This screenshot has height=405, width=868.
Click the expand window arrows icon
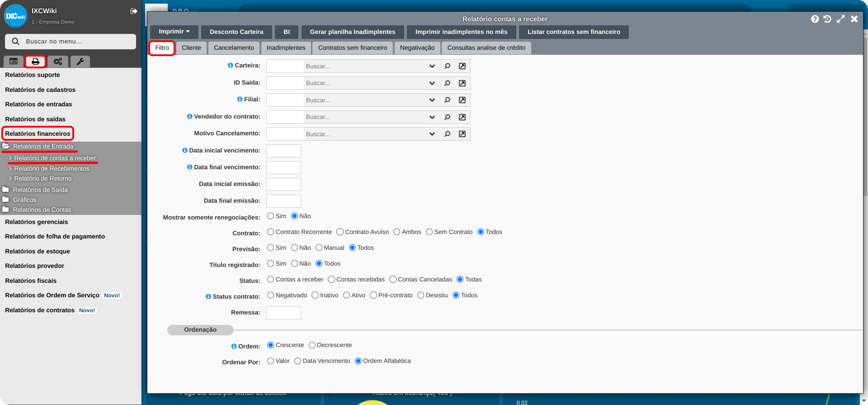click(x=840, y=19)
